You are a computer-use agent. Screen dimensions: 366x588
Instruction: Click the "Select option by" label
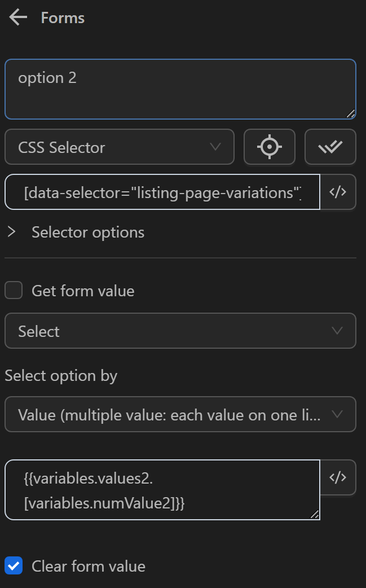pos(61,376)
